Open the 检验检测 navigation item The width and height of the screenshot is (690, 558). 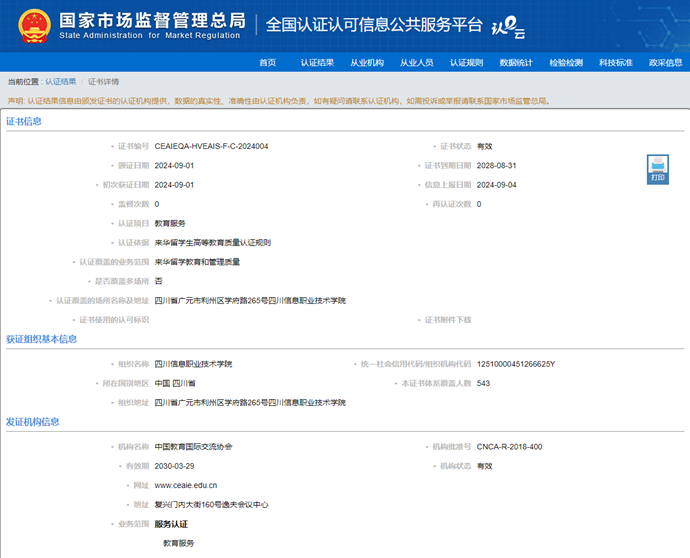coord(566,62)
